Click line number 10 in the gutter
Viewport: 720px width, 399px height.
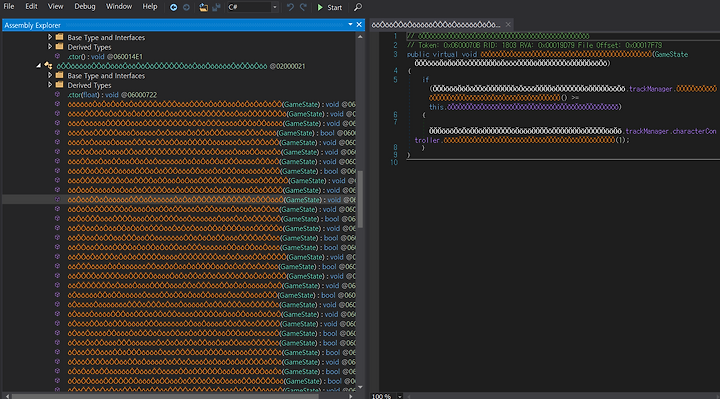click(394, 163)
